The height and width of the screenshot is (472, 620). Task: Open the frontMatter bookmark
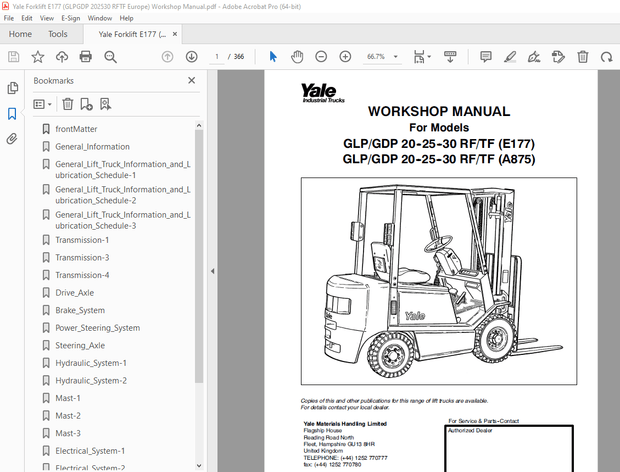[76, 129]
